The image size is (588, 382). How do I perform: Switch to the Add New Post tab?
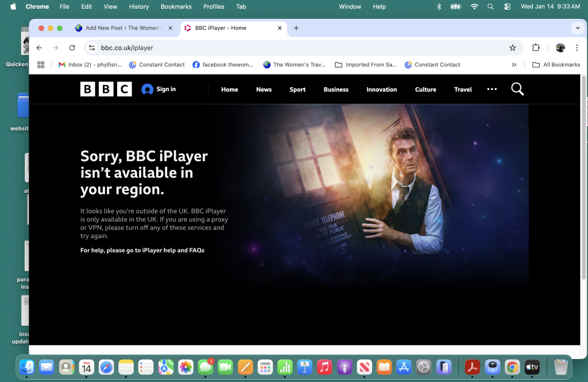pos(123,28)
